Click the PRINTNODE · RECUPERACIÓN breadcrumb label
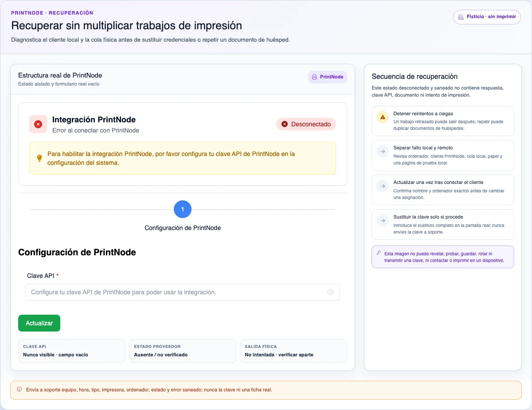532x410 pixels. coord(52,13)
